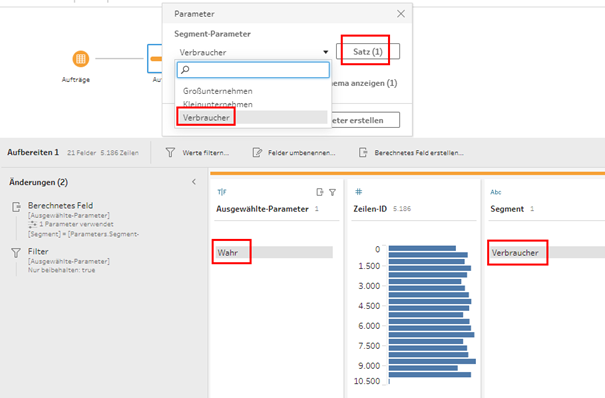Select the Zeilen-ID field header
605x398 pixels.
pyautogui.click(x=370, y=209)
